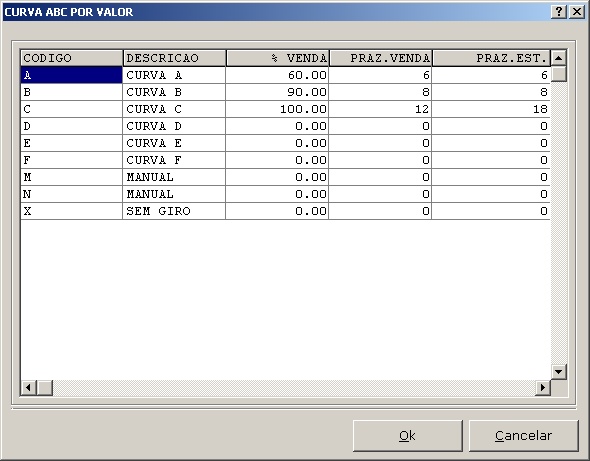Click PRAZ.EST. value 8 in row B

(x=491, y=92)
